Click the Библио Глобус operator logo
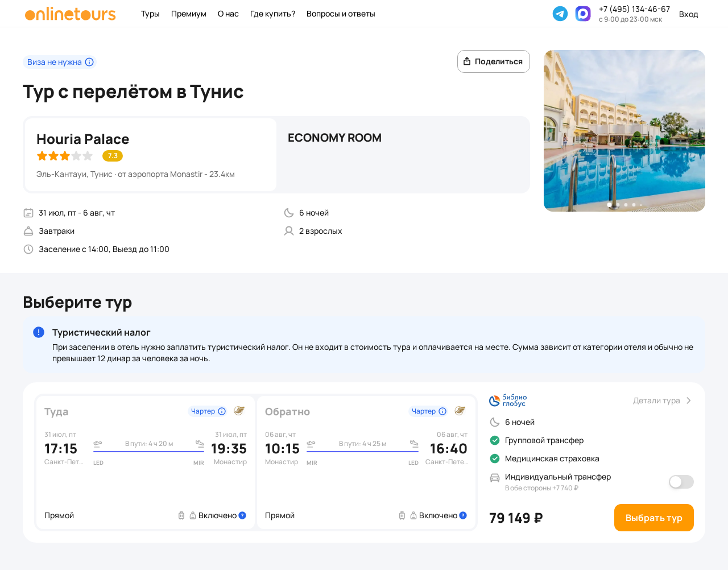Image resolution: width=728 pixels, height=570 pixels. tap(508, 400)
